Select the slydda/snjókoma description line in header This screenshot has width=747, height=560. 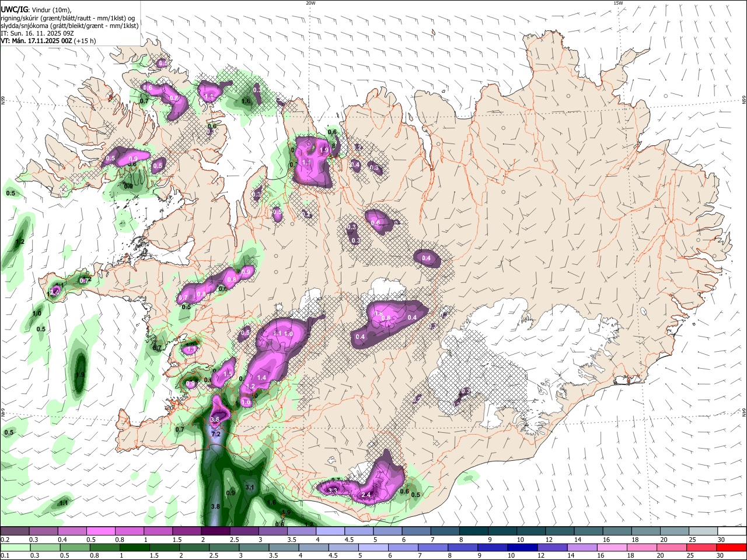69,26
